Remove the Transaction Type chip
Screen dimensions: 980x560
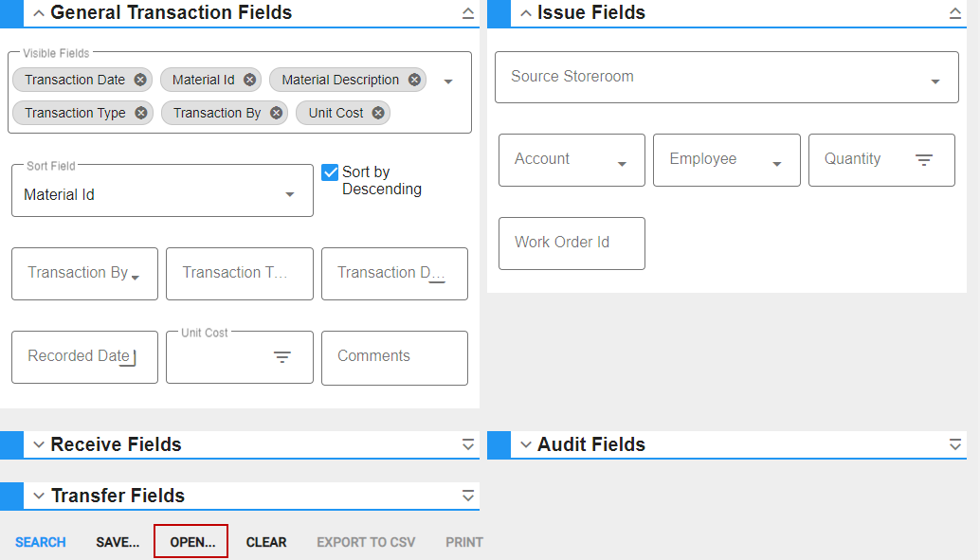141,113
